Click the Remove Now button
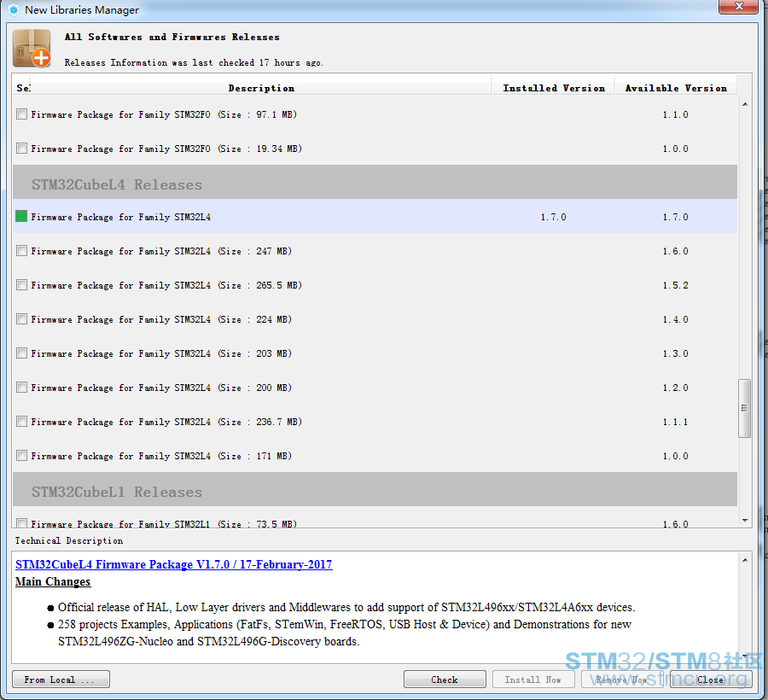Viewport: 768px width, 700px height. tap(622, 680)
